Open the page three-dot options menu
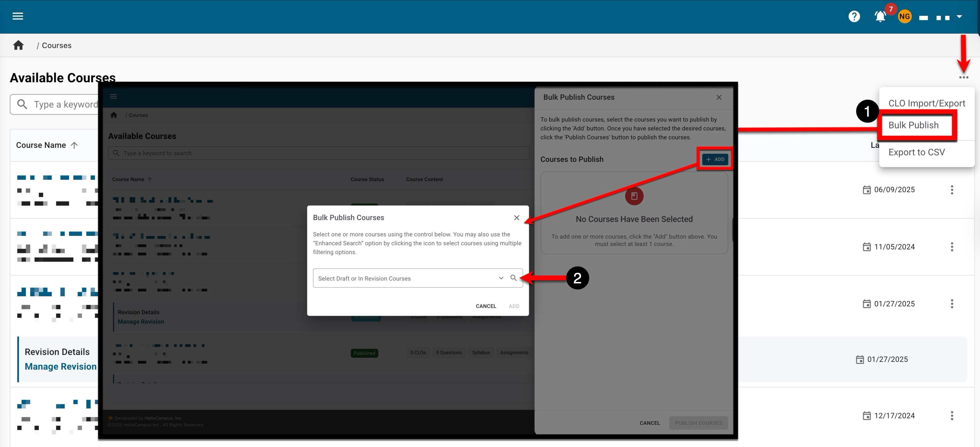This screenshot has height=447, width=980. click(x=963, y=77)
